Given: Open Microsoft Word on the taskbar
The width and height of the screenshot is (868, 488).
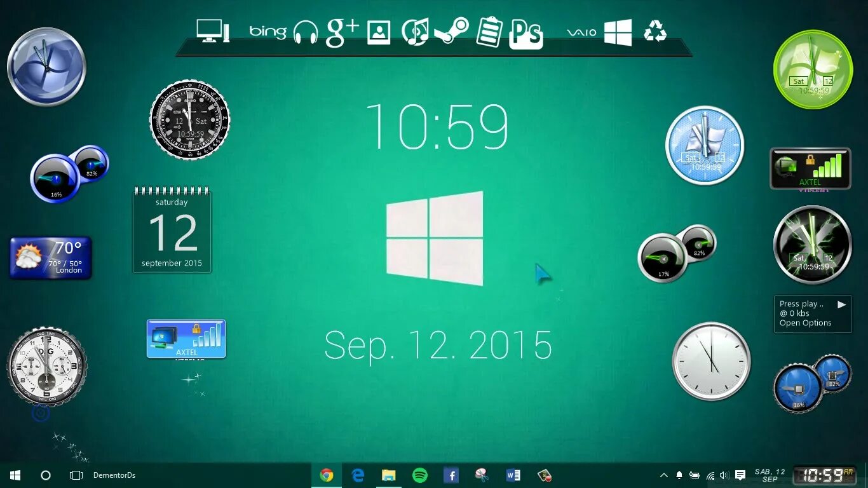Looking at the screenshot, I should point(513,475).
